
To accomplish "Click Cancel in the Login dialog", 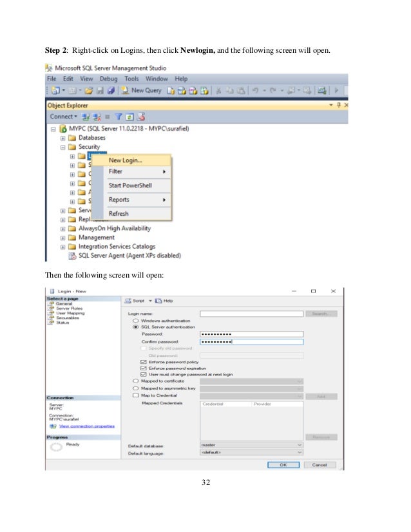I will point(320,465).
